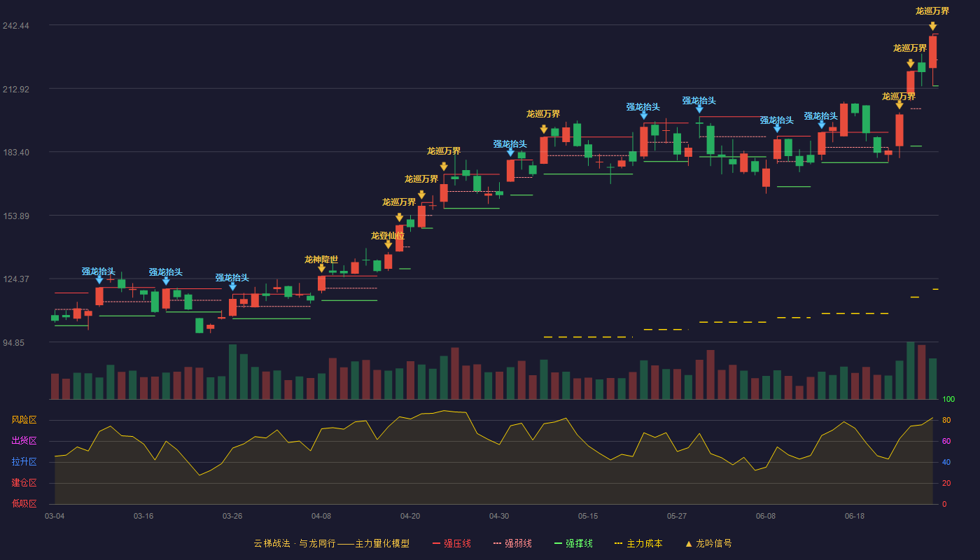Click the magenta 60 indicator axis value
The image size is (980, 560).
point(946,441)
